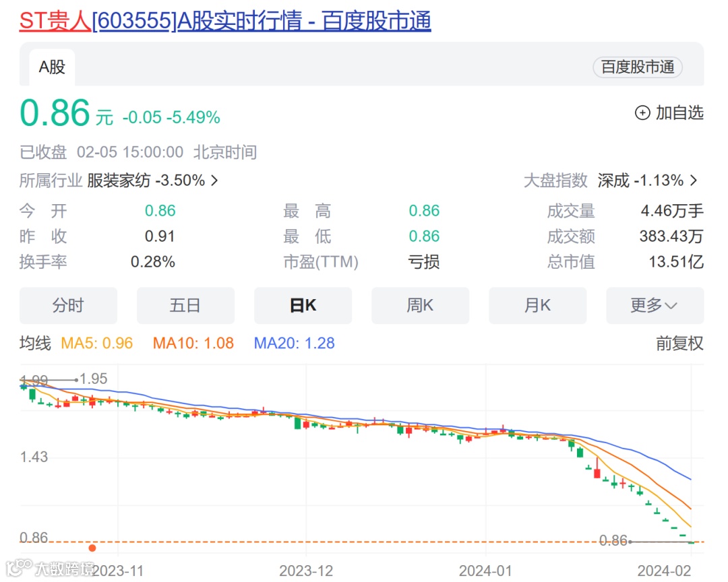Click the 昨收 value 0.91
The height and width of the screenshot is (582, 728).
pyautogui.click(x=160, y=236)
